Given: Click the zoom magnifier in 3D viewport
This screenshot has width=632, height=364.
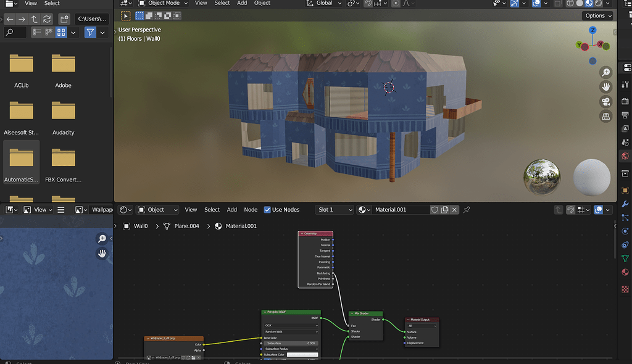Looking at the screenshot, I should click(x=606, y=73).
